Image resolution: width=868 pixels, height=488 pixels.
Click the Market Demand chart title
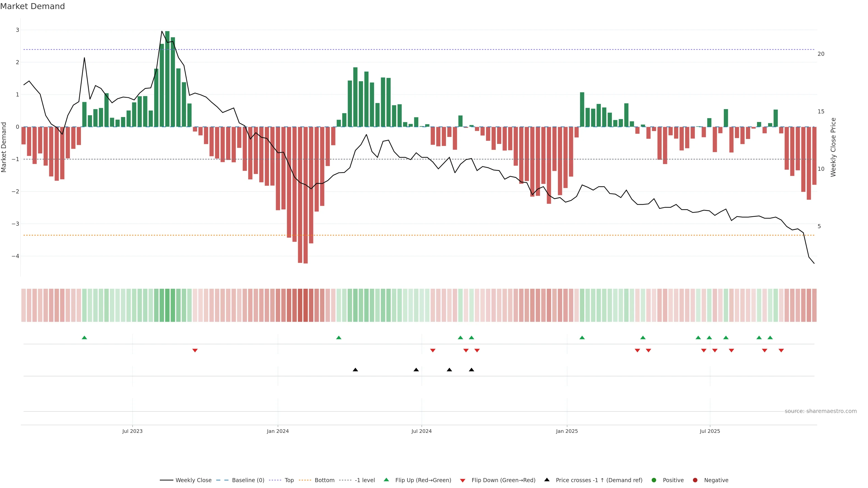(32, 6)
